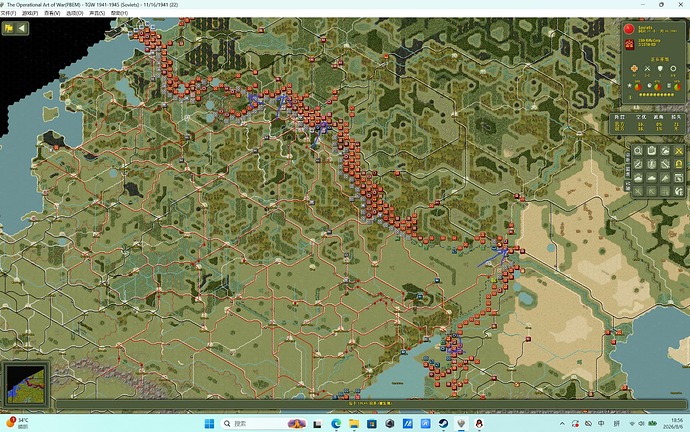
Task: Click the crossed swords icon in unit panel
Action: 647,68
